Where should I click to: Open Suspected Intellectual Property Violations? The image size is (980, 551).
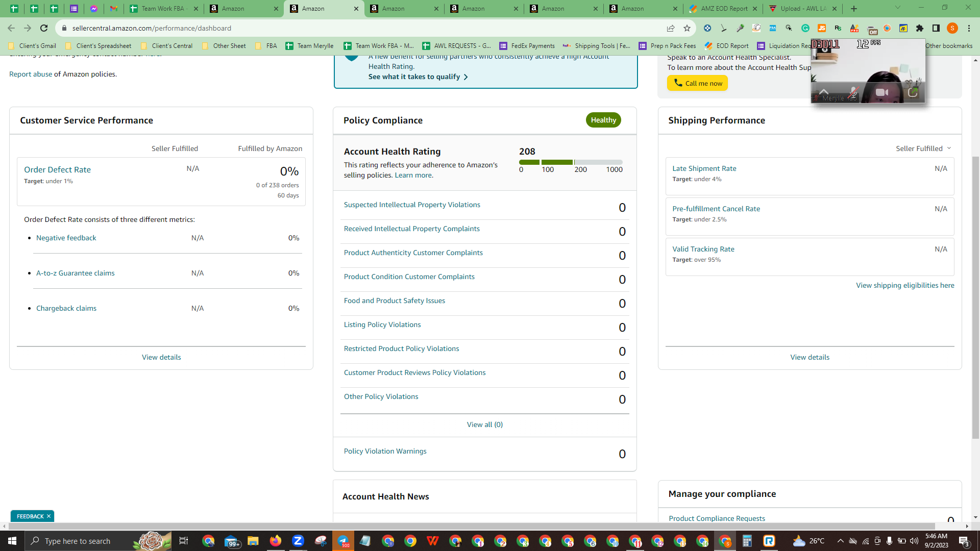point(412,205)
